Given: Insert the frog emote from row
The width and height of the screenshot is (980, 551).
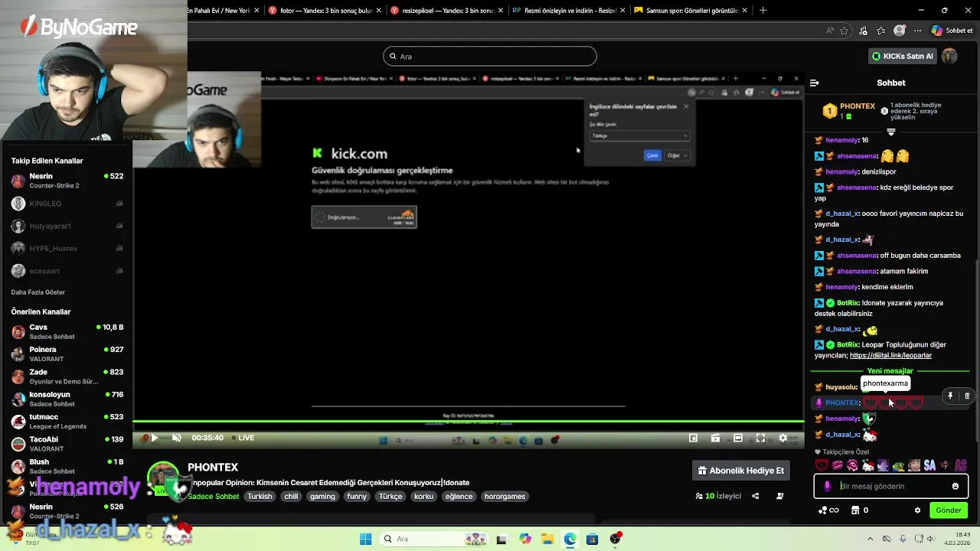Looking at the screenshot, I should pos(899,465).
